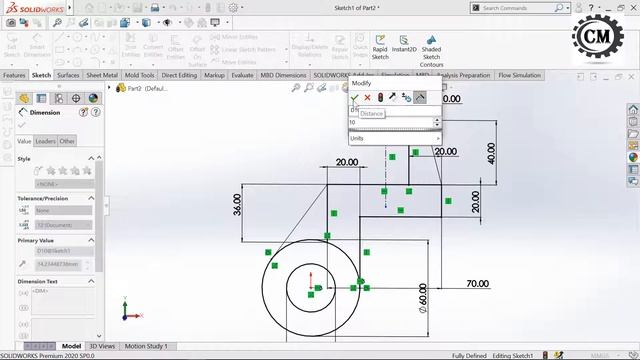Screen dimensions: 640x360
Task: Open the MBD Dimensions tab
Action: 283,75
